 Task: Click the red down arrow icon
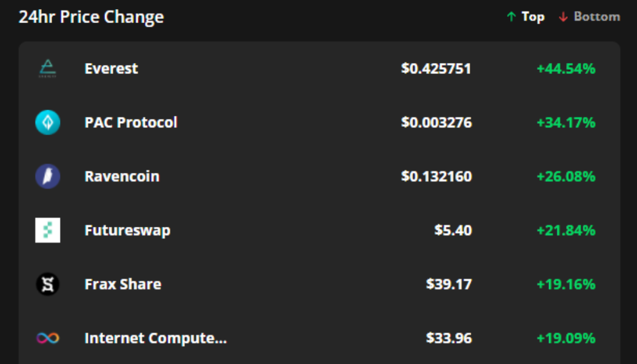[563, 17]
